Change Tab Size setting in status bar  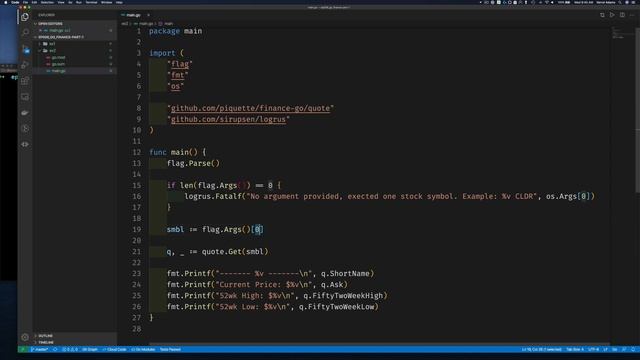pyautogui.click(x=575, y=349)
